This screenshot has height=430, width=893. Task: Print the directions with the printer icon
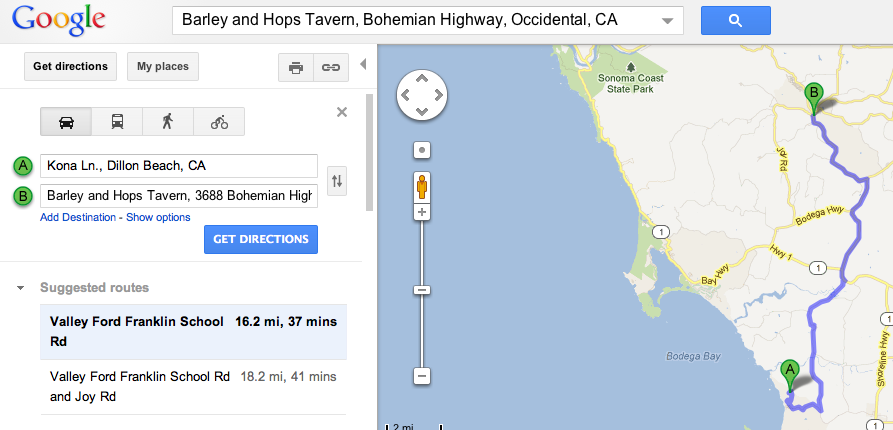pyautogui.click(x=296, y=68)
